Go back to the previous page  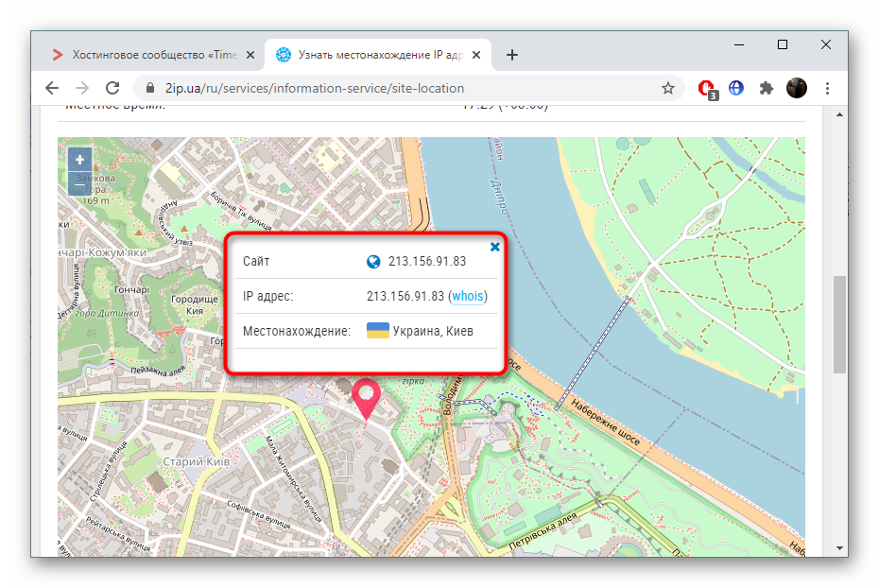(x=52, y=88)
